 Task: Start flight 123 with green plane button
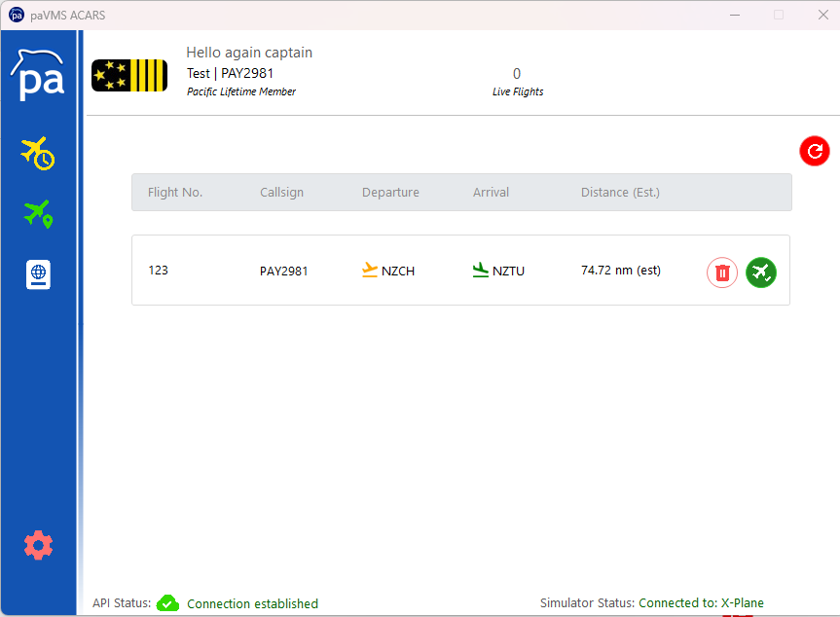[x=761, y=272]
